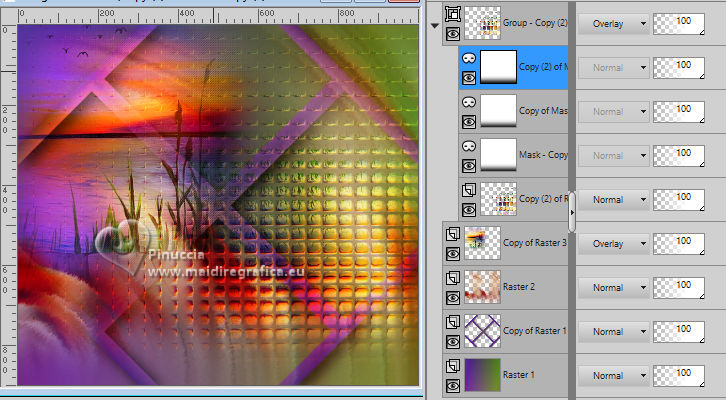This screenshot has height=400, width=726.
Task: Click raster icon of Copy of Raster 3
Action: 453,234
